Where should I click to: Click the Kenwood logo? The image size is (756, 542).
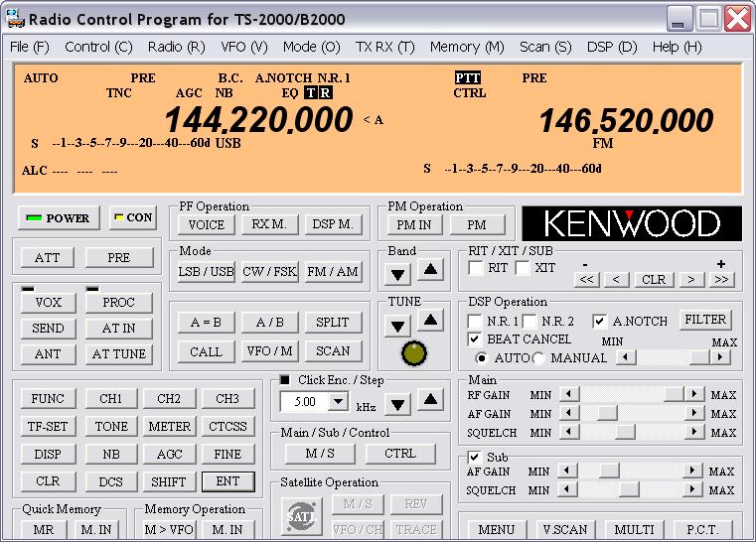(632, 223)
